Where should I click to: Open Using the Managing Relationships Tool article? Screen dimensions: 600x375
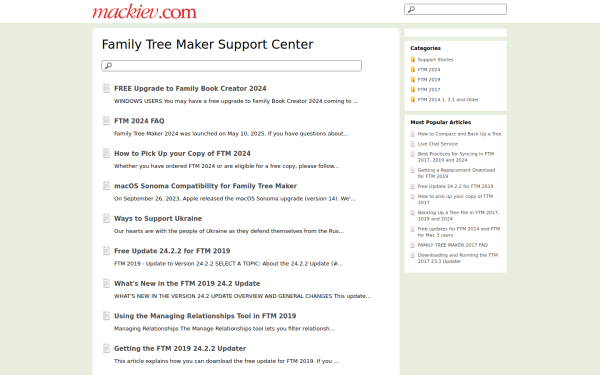coord(205,316)
